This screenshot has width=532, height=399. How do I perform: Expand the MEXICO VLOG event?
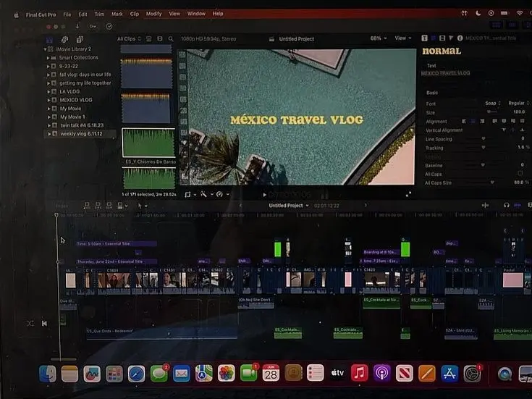[48, 100]
